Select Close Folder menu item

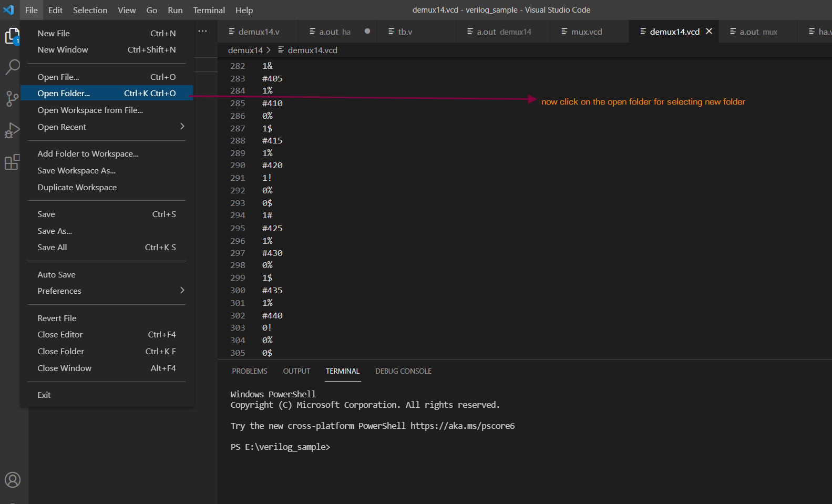[x=107, y=351]
